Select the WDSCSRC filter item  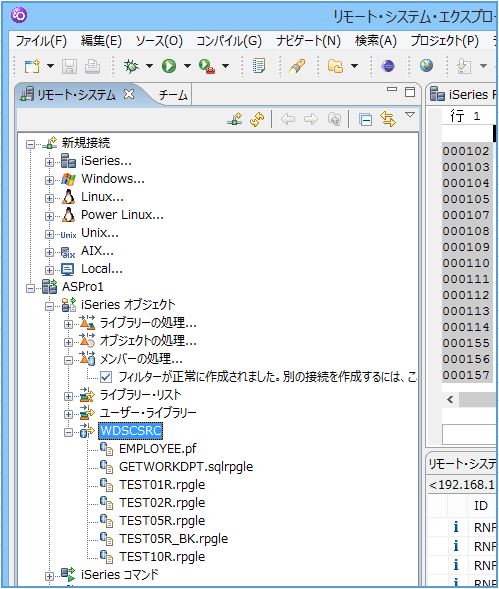pos(130,431)
